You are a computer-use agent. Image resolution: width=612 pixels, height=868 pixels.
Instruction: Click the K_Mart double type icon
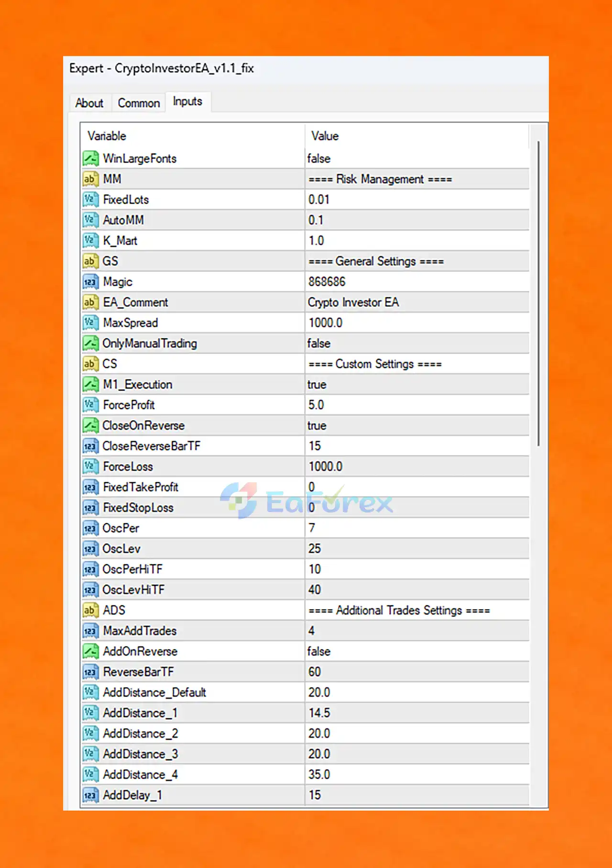tap(90, 241)
